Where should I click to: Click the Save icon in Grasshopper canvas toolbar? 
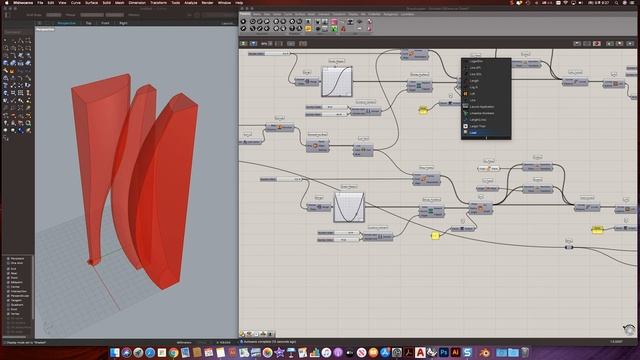click(253, 43)
